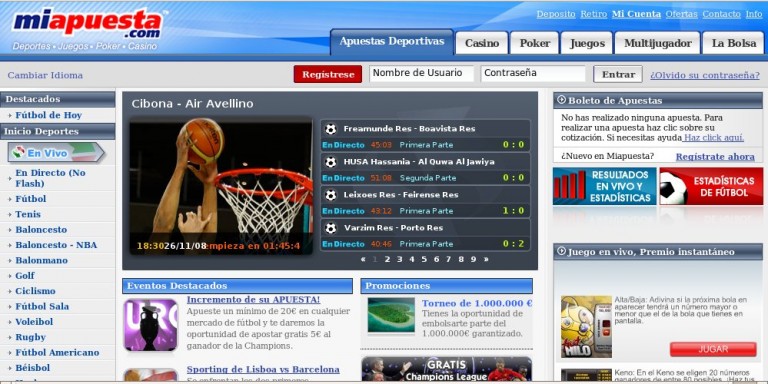Click the Boleto de Apuestas arrow icon
The width and height of the screenshot is (768, 384).
[561, 100]
